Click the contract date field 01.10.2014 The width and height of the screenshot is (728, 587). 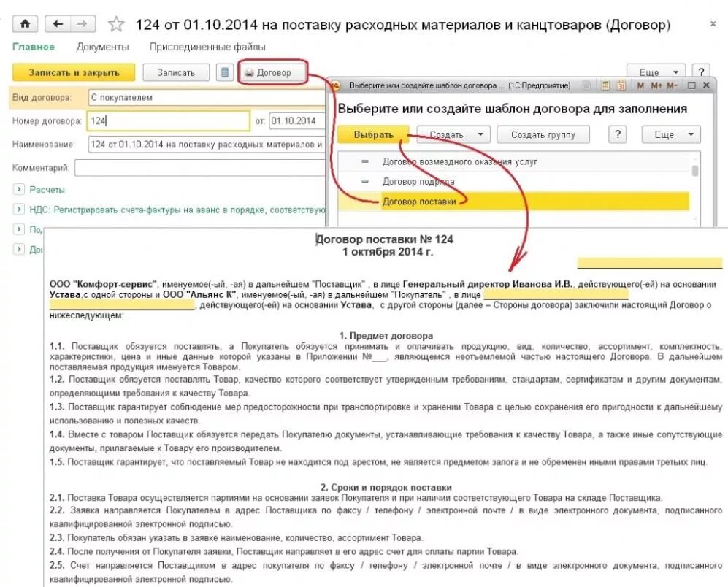297,120
